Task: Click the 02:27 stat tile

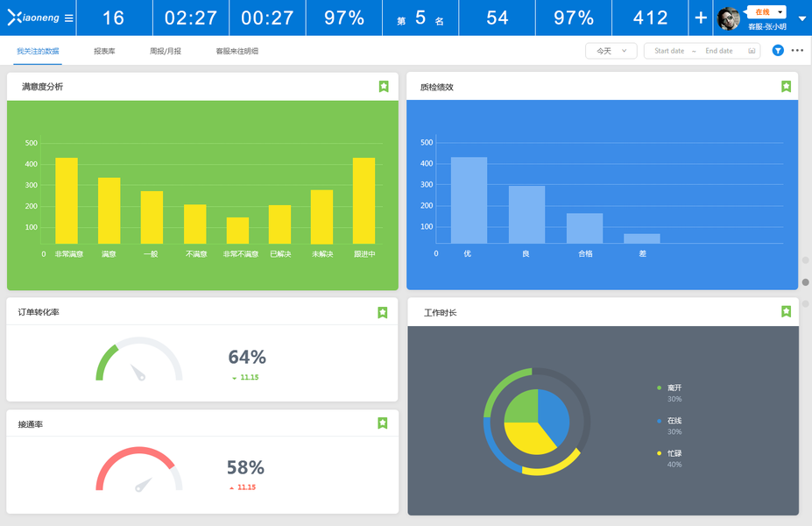Action: click(191, 18)
